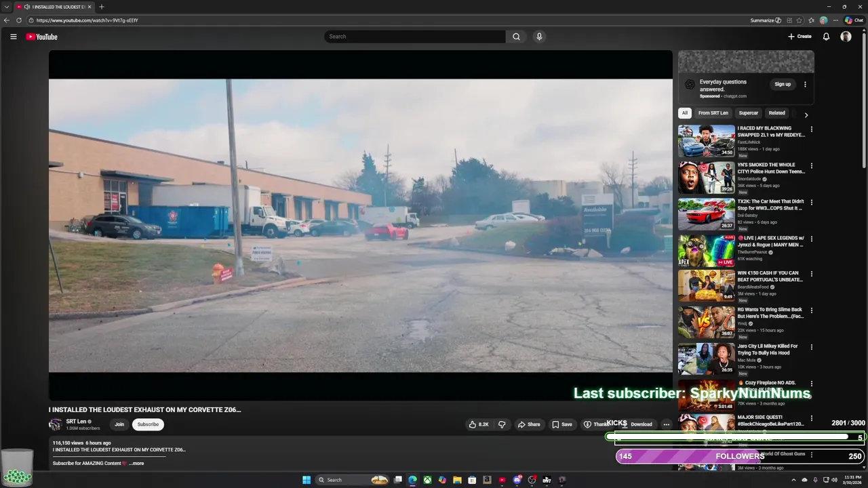Click the Windows taskbar search box
This screenshot has height=488, width=868.
(353, 480)
